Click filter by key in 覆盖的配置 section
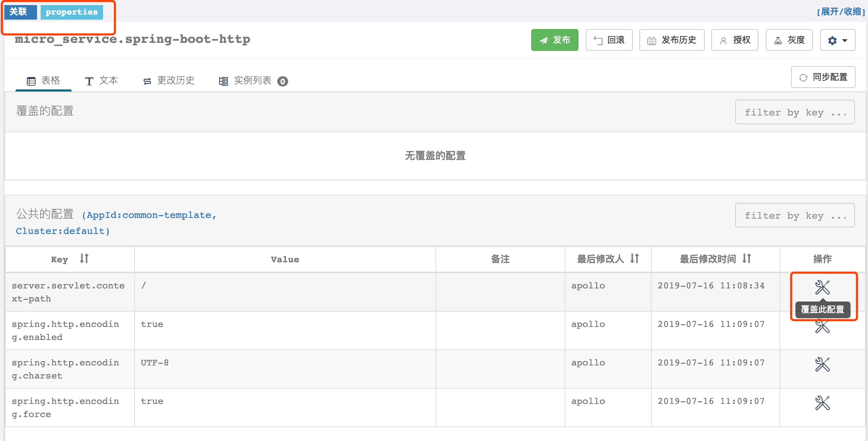 pyautogui.click(x=795, y=112)
